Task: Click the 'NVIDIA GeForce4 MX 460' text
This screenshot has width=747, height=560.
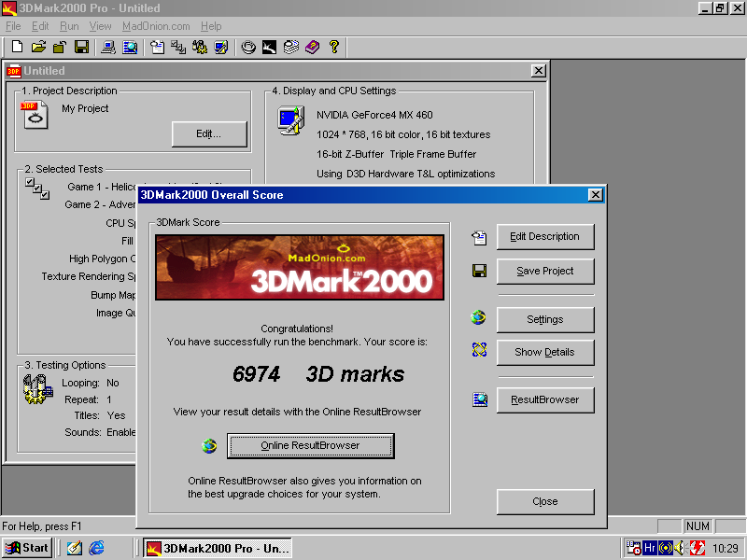Action: [x=374, y=115]
